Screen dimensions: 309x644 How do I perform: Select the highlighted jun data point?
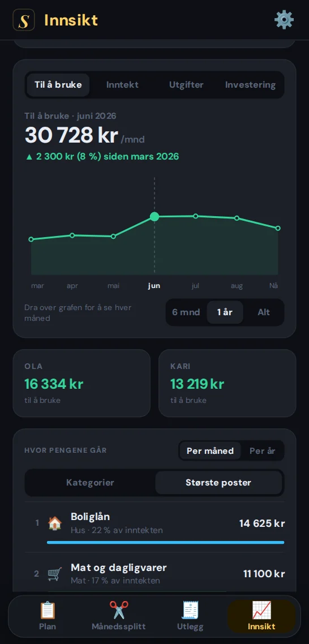[x=154, y=216]
